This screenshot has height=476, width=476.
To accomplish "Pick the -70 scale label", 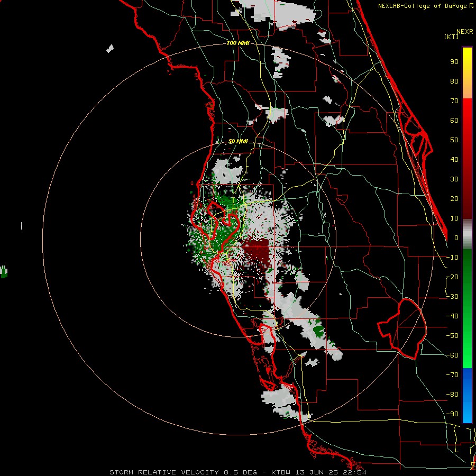I will (x=452, y=375).
